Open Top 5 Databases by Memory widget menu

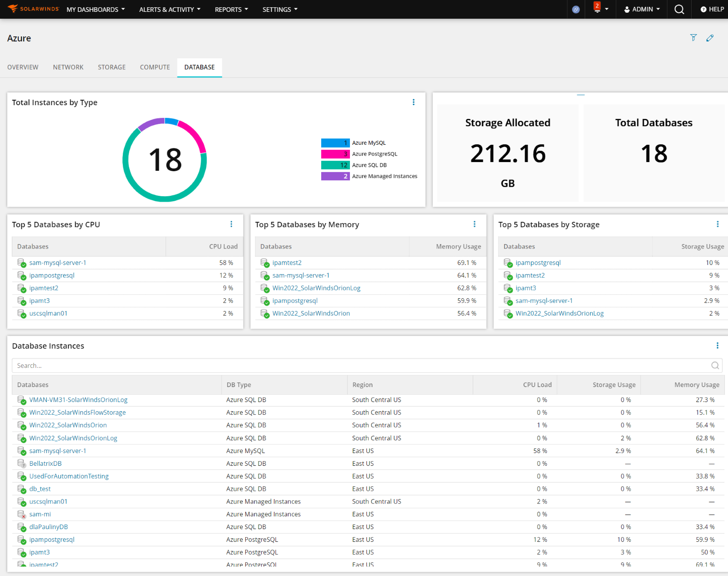475,224
